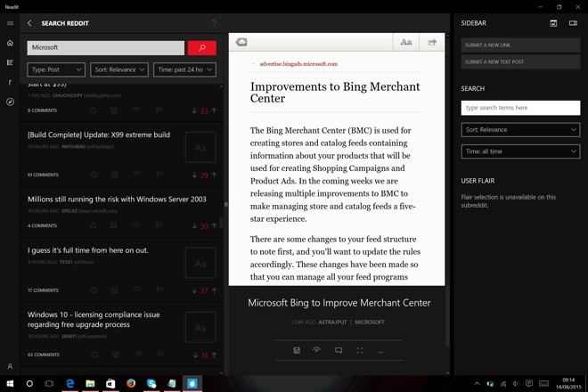Downvote the X99 extreme build post
Image resolution: width=588 pixels, height=392 pixels.
[x=194, y=176]
